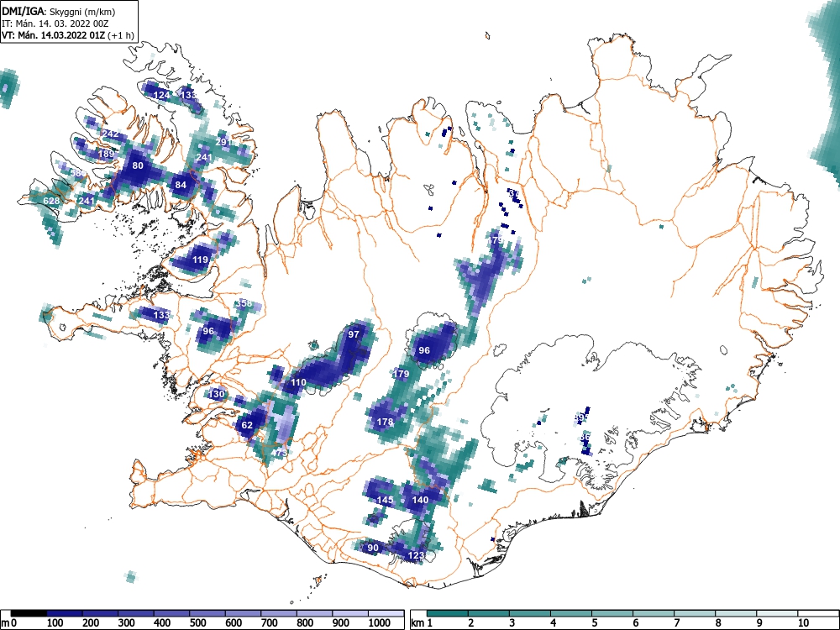Select the blue swatch between 300 and 400
This screenshot has height=630, width=840.
tap(136, 613)
